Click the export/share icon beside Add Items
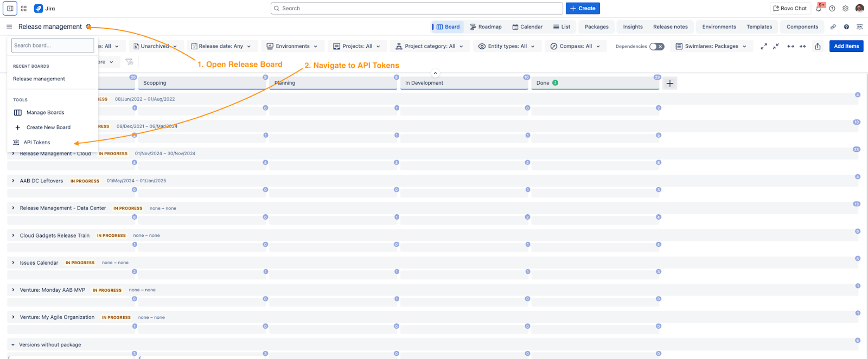Image resolution: width=868 pixels, height=359 pixels. tap(818, 46)
